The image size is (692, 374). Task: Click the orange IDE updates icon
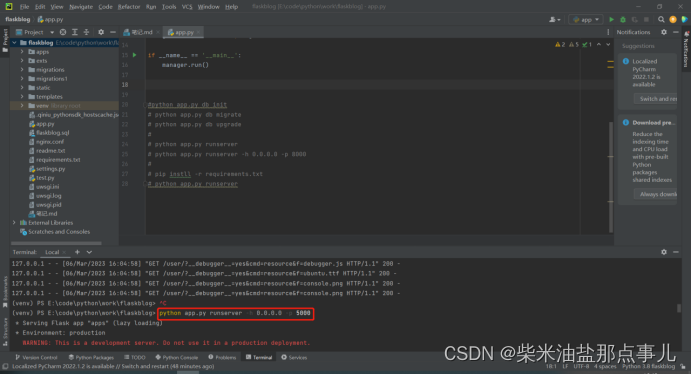[x=673, y=19]
